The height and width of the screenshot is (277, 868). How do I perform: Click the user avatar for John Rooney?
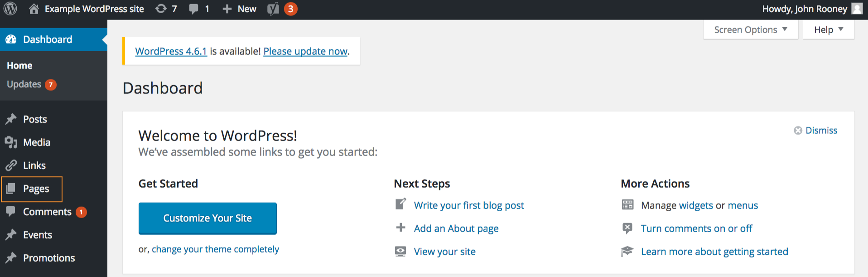(x=857, y=9)
